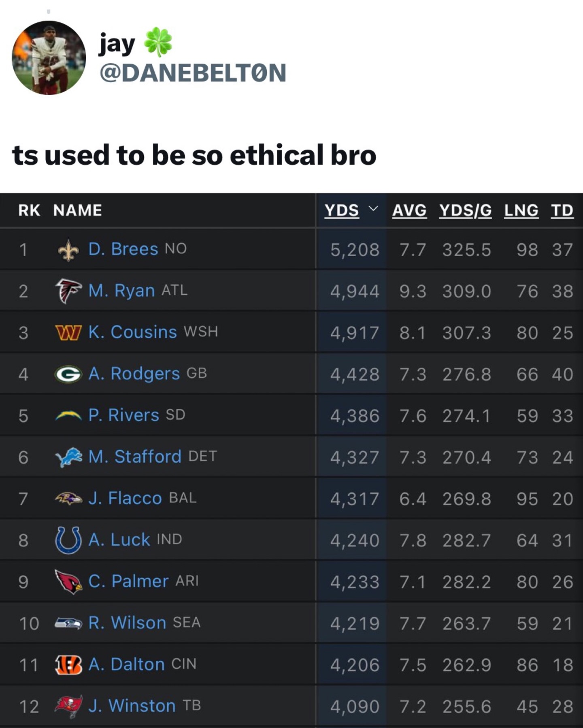Open D. Brees player link
583x728 pixels.
click(x=123, y=249)
